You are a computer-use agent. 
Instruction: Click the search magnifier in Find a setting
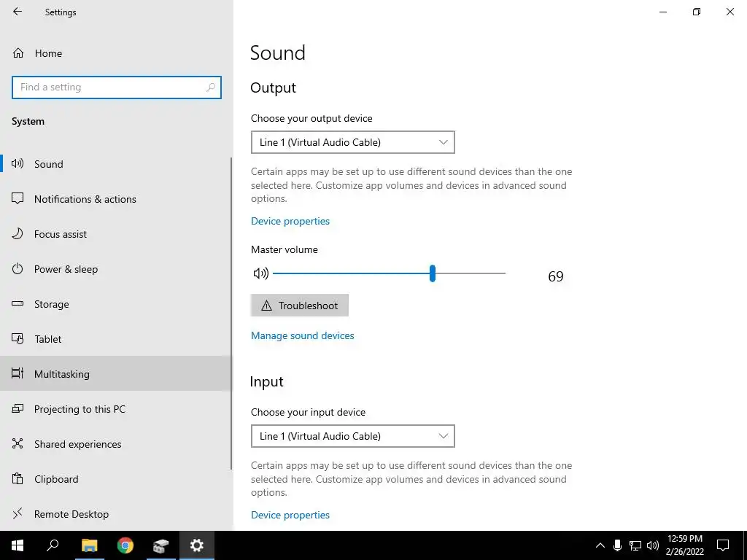point(211,87)
